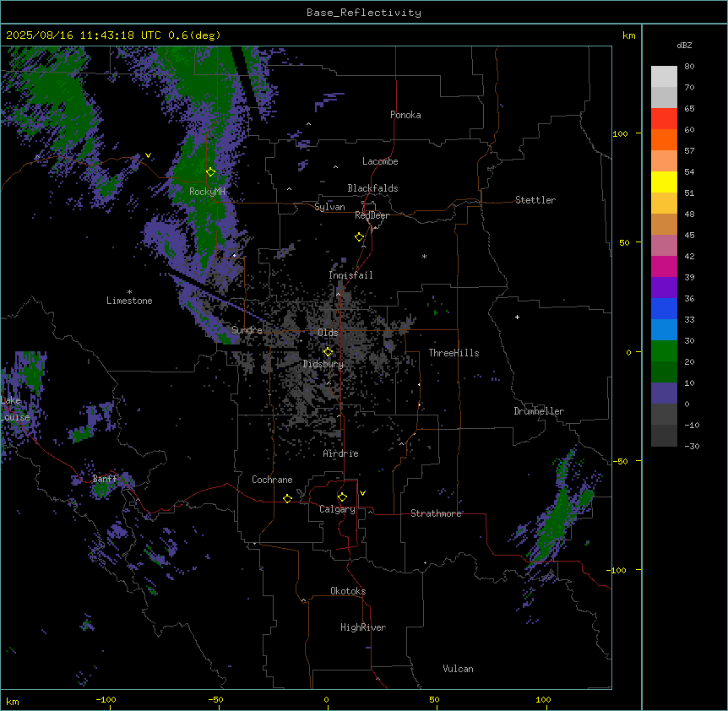Image resolution: width=728 pixels, height=711 pixels.
Task: Click the white caret marker just below Innisfail
Action: (338, 294)
